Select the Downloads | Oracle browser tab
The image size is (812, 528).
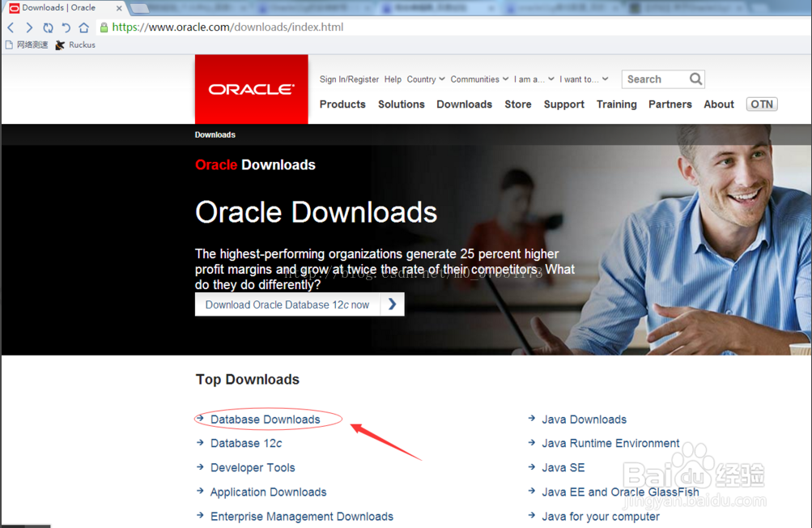[x=65, y=8]
